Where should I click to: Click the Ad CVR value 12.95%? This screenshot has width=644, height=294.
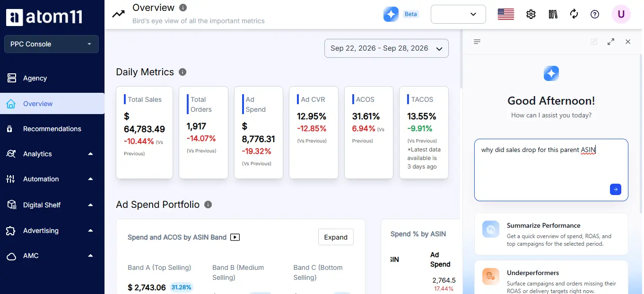pos(312,116)
